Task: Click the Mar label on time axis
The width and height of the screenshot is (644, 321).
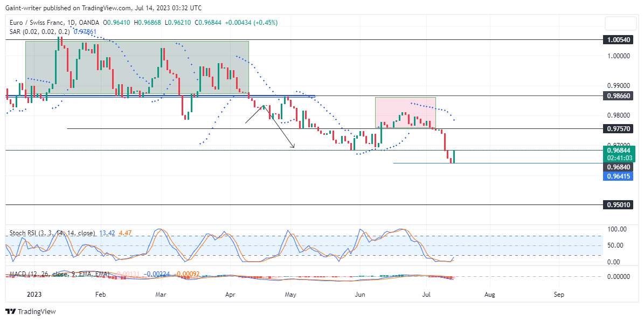Action: (162, 295)
